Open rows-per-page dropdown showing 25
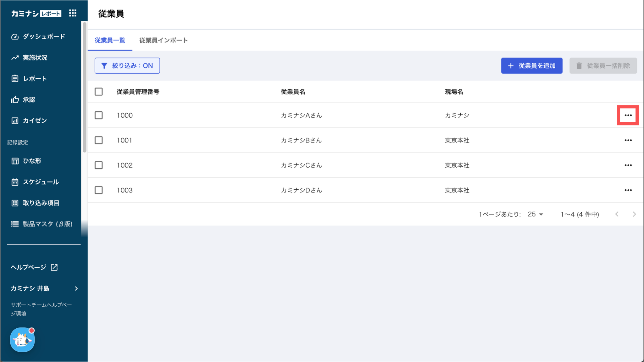 [x=536, y=214]
